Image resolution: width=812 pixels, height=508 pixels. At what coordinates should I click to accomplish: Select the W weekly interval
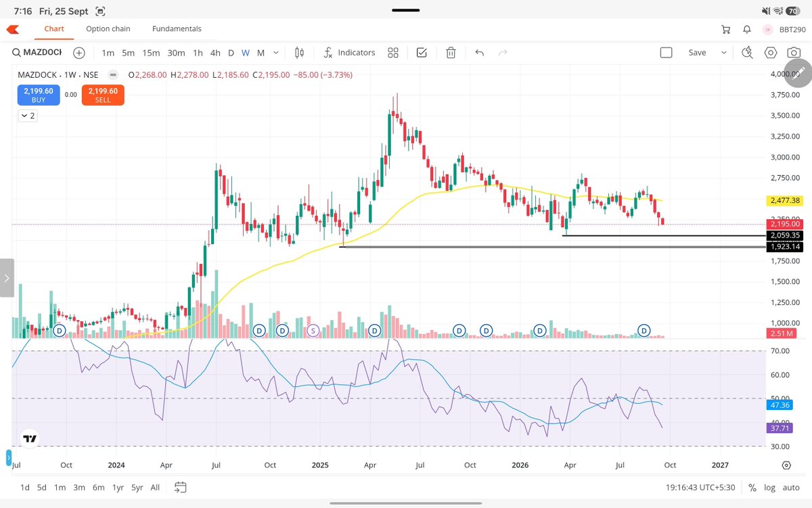pyautogui.click(x=246, y=53)
